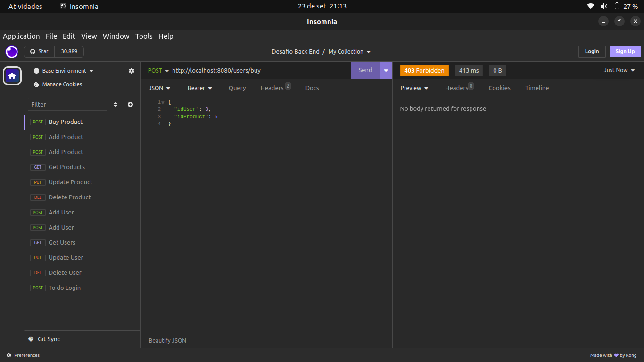Screen dimensions: 644x362
Task: Open the clock showing 23 de set 21:13
Action: click(322, 7)
